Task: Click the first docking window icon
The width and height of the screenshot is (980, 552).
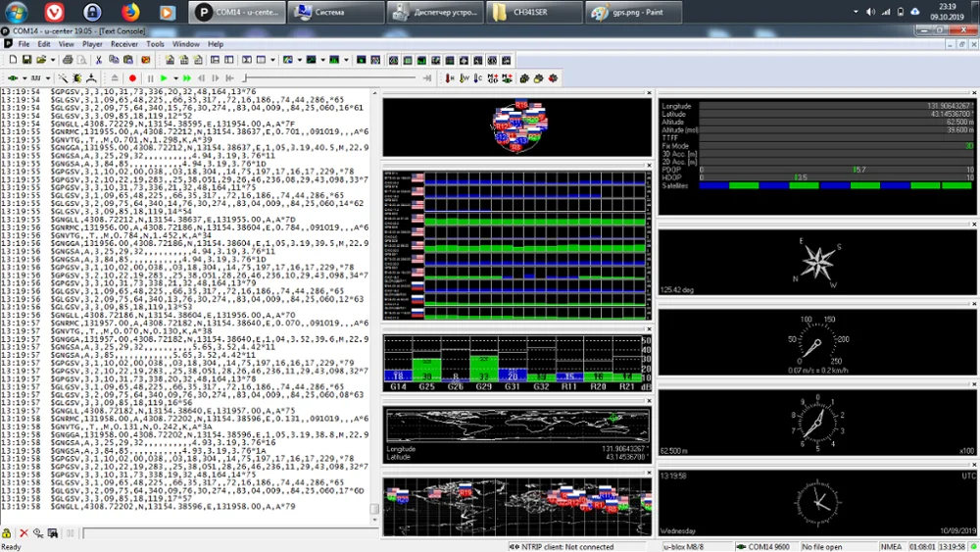Action: [x=394, y=60]
